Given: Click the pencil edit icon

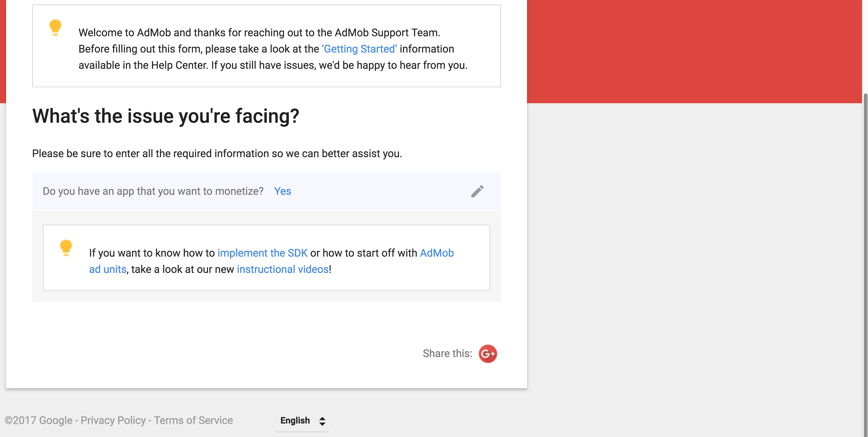Looking at the screenshot, I should point(477,191).
